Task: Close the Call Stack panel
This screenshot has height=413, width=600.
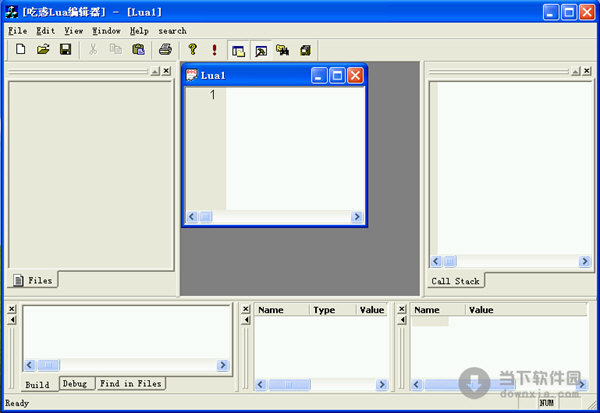Action: click(587, 71)
